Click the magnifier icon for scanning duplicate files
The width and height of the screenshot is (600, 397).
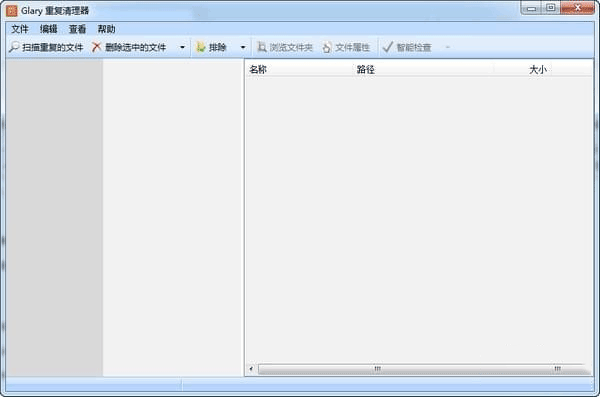tap(14, 47)
